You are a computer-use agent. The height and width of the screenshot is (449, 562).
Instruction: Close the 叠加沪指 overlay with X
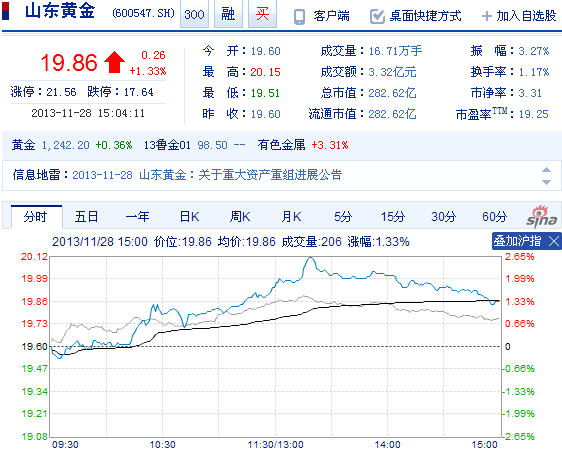[x=554, y=241]
